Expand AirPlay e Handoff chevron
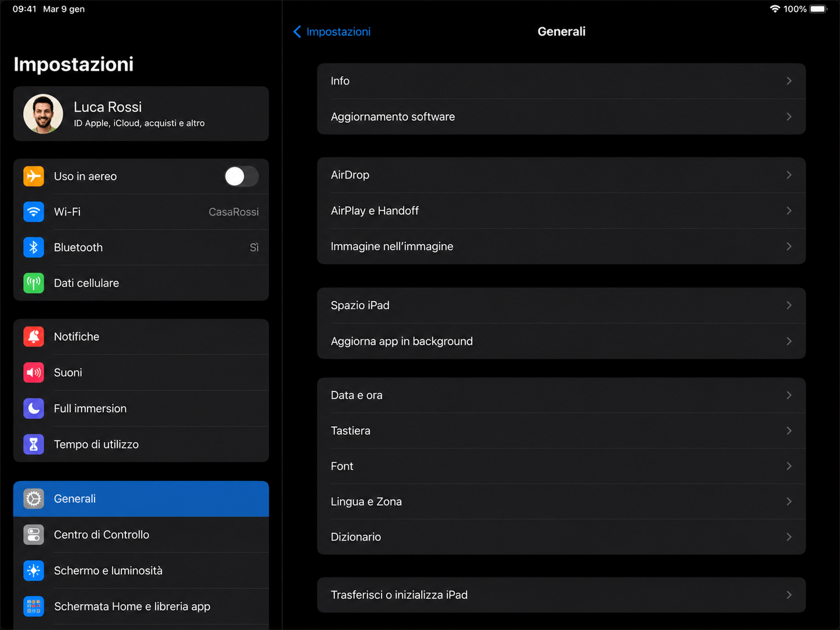840x630 pixels. coord(789,211)
